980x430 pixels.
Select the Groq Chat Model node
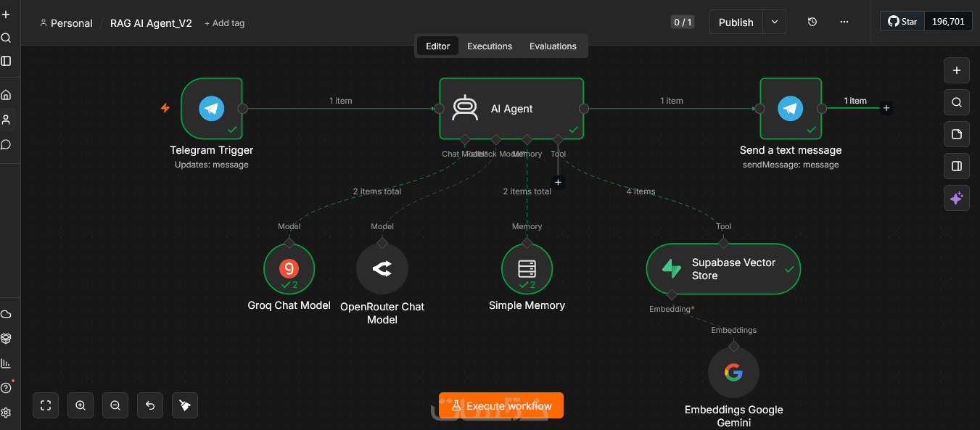tap(289, 269)
